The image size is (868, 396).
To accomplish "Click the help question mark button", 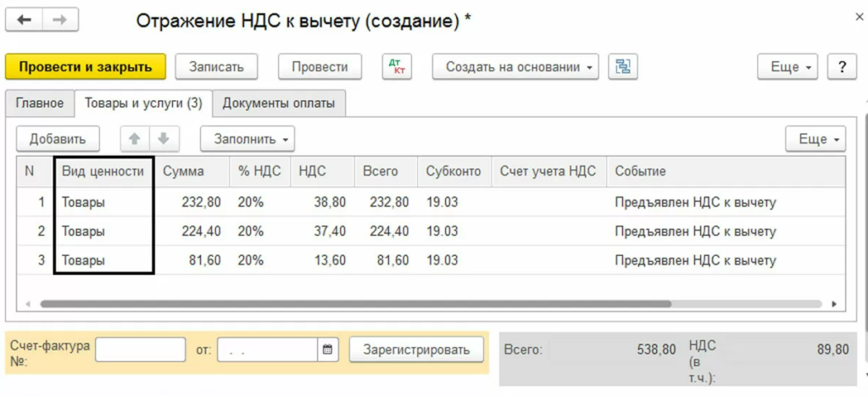I will 842,67.
